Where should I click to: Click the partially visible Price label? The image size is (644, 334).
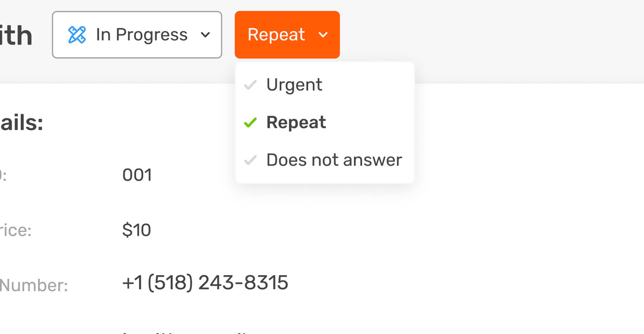tap(16, 230)
